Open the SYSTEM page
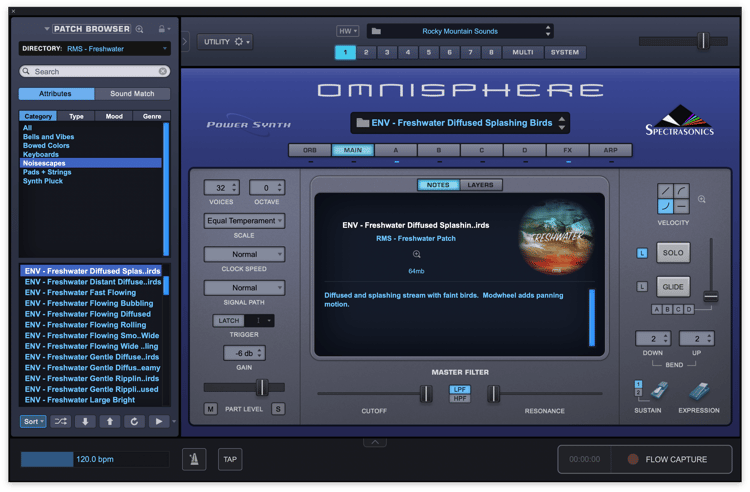 [564, 52]
